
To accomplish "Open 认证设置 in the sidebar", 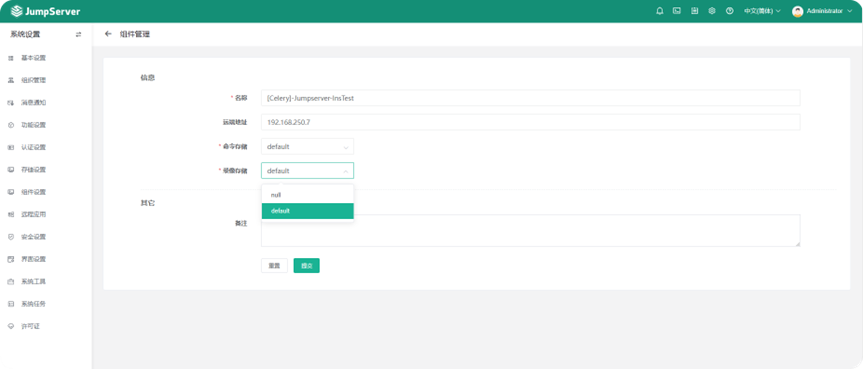I will 33,148.
